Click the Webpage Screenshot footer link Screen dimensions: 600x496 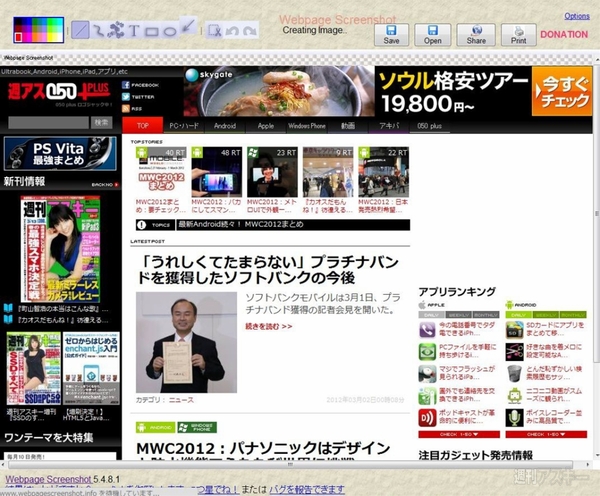(x=48, y=479)
